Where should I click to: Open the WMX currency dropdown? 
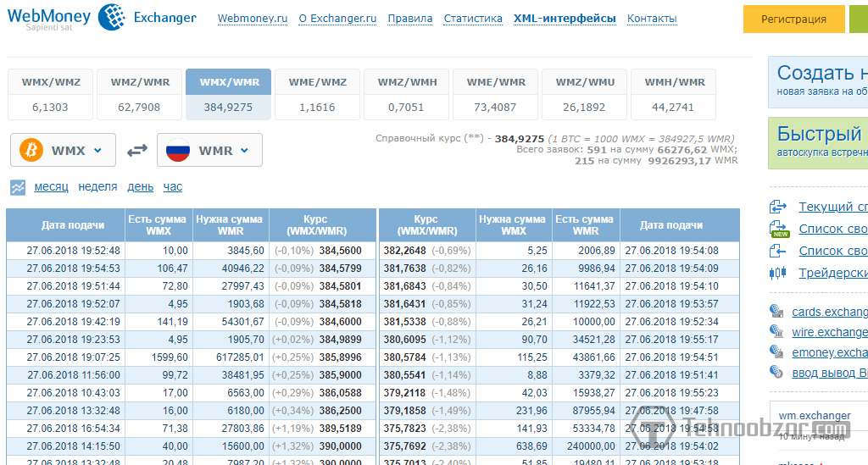(x=63, y=150)
